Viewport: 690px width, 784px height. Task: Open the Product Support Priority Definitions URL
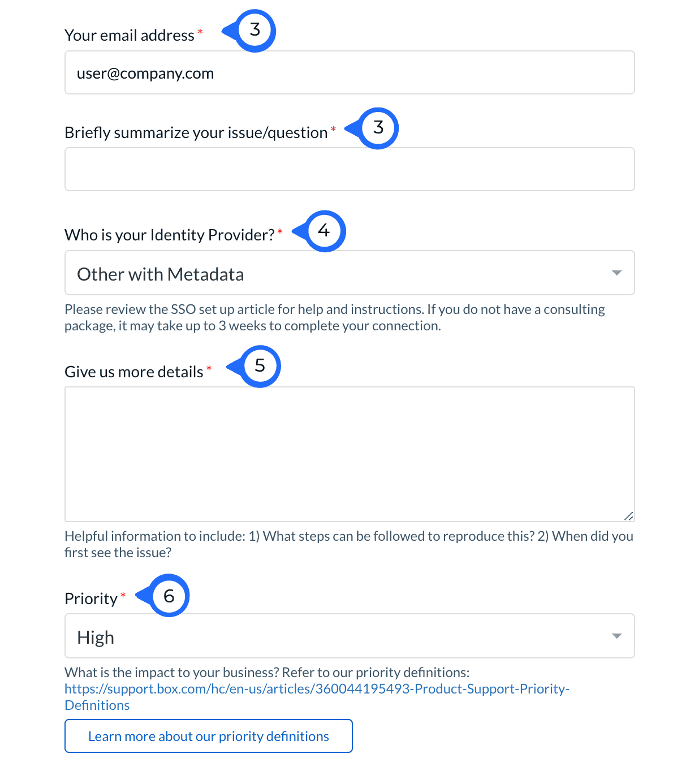pyautogui.click(x=317, y=689)
